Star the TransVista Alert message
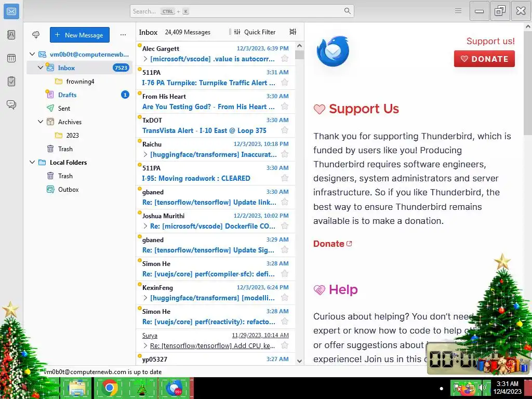Image resolution: width=532 pixels, height=399 pixels. pyautogui.click(x=285, y=130)
